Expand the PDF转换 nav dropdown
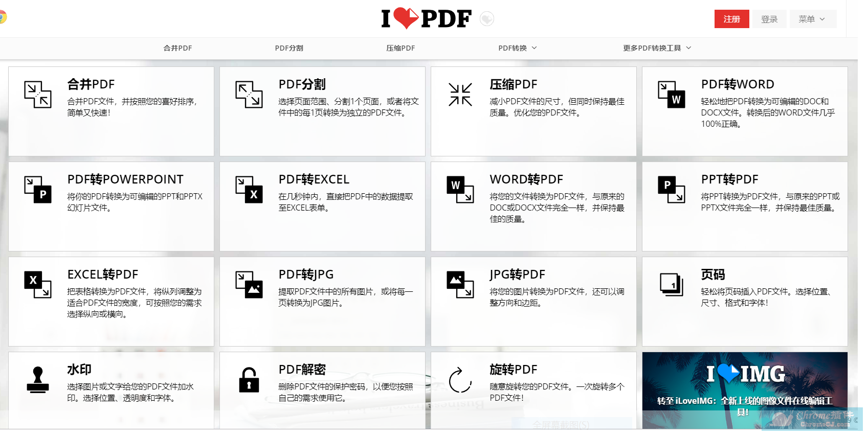Screen dimensions: 868x436 518,48
